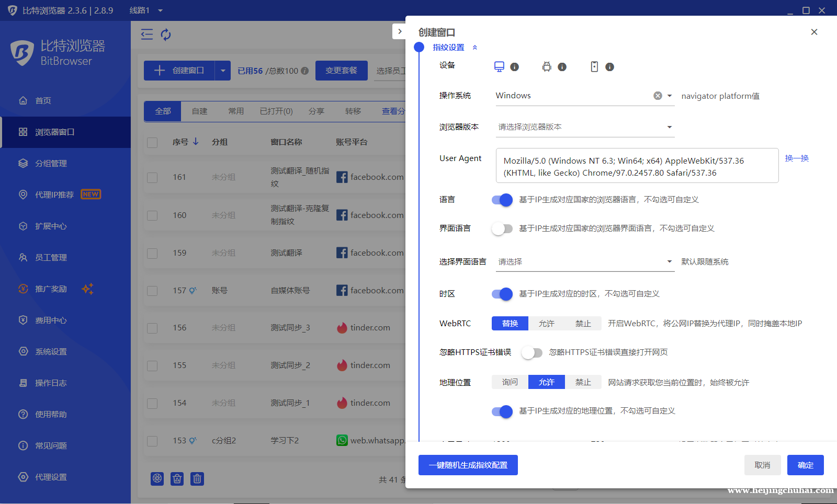Open 推广奖励 in the sidebar
This screenshot has width=837, height=504.
coord(65,289)
